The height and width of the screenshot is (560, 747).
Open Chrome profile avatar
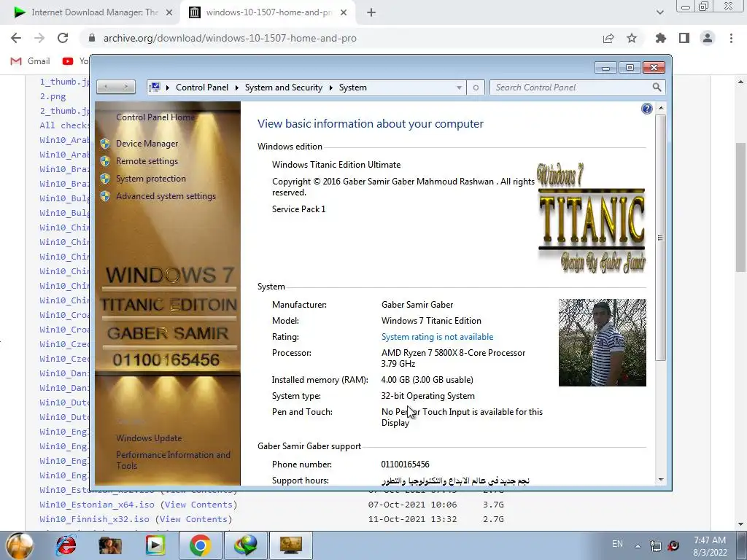708,39
